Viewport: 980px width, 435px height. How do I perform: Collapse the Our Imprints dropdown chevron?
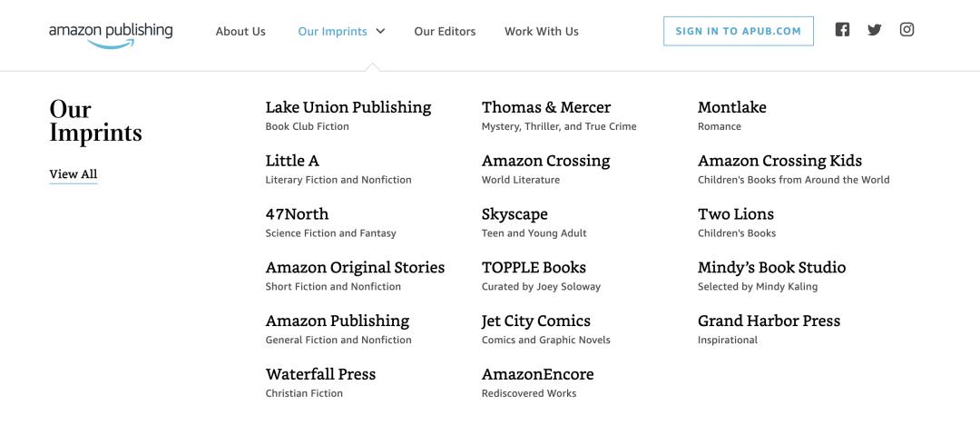pos(380,31)
